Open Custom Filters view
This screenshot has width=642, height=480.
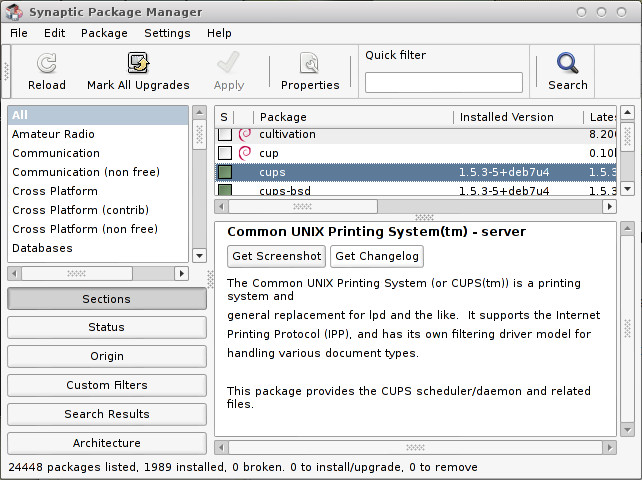pos(106,385)
